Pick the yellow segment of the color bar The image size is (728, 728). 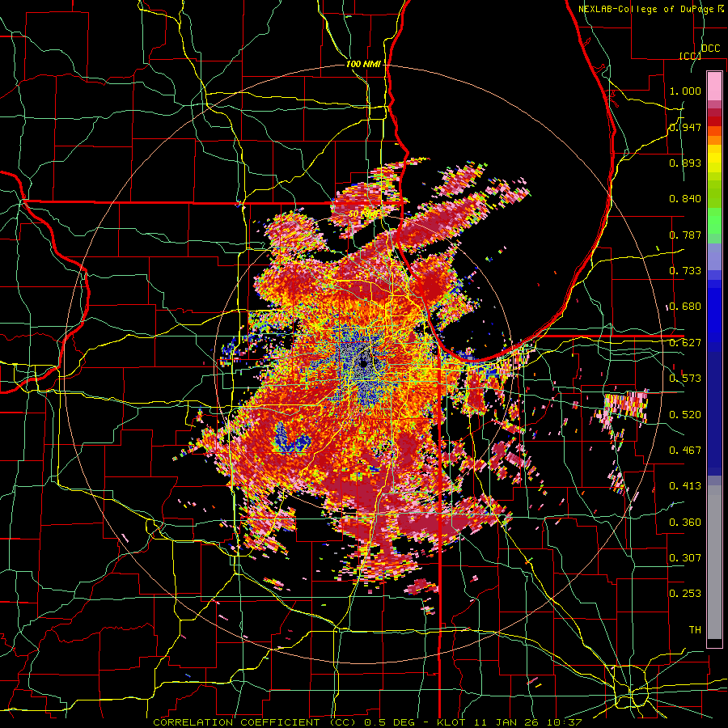tap(714, 159)
